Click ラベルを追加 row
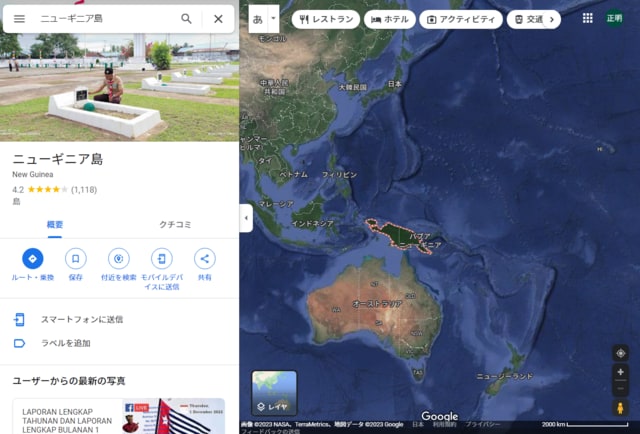 119,343
